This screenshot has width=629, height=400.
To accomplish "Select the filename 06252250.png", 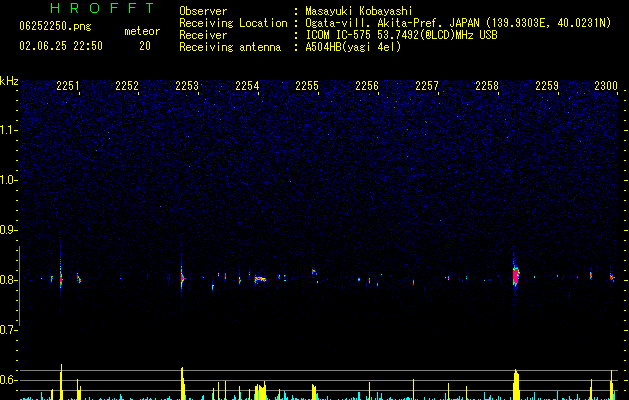I will point(55,26).
